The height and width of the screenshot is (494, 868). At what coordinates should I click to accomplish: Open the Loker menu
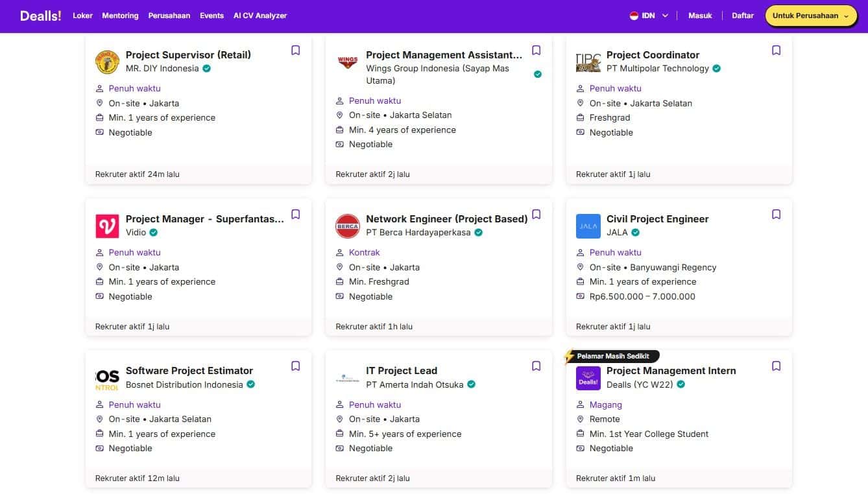point(83,16)
